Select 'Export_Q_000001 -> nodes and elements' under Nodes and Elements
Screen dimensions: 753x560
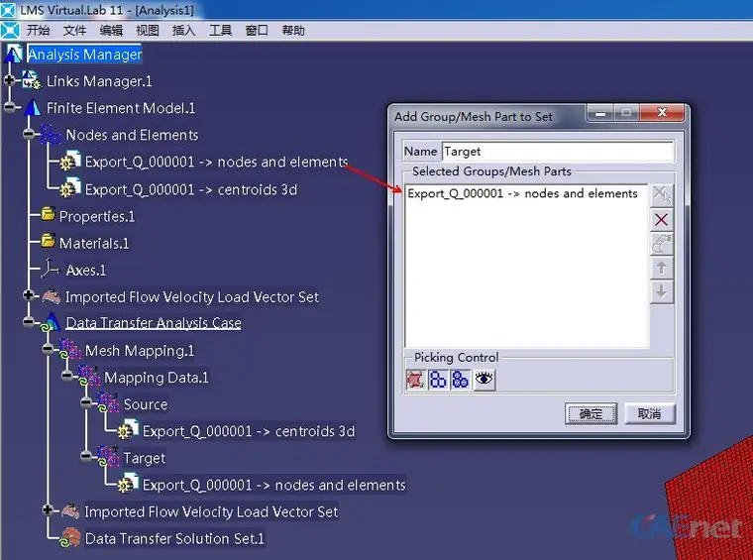216,162
